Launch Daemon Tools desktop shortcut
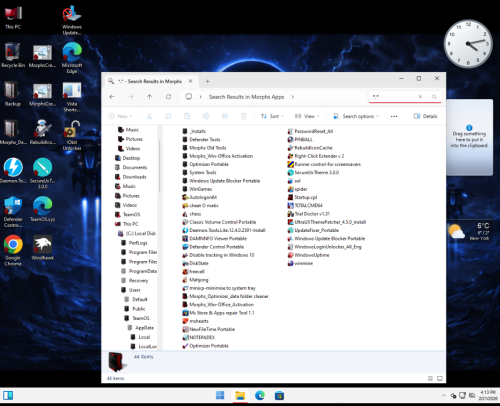500x406 pixels. pyautogui.click(x=13, y=171)
